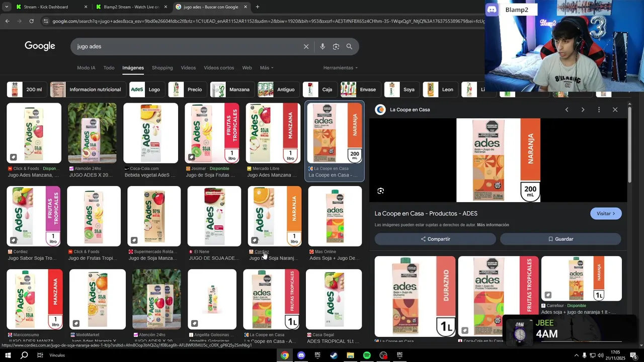Open File Explorer from the taskbar
This screenshot has height=362, width=644.
pyautogui.click(x=350, y=355)
